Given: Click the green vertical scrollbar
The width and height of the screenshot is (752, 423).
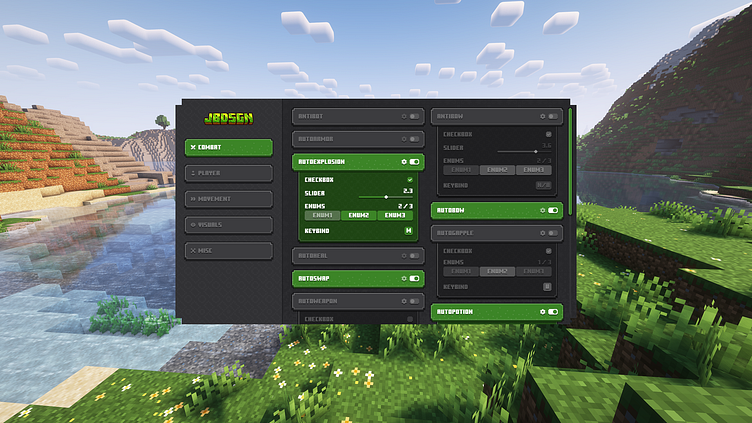Looking at the screenshot, I should click(570, 162).
